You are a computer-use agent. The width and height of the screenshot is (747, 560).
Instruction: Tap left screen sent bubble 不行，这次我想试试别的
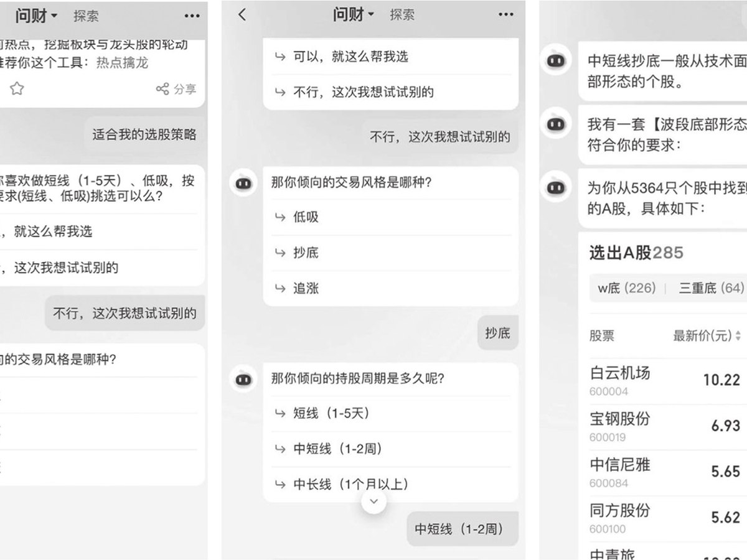[x=125, y=313]
